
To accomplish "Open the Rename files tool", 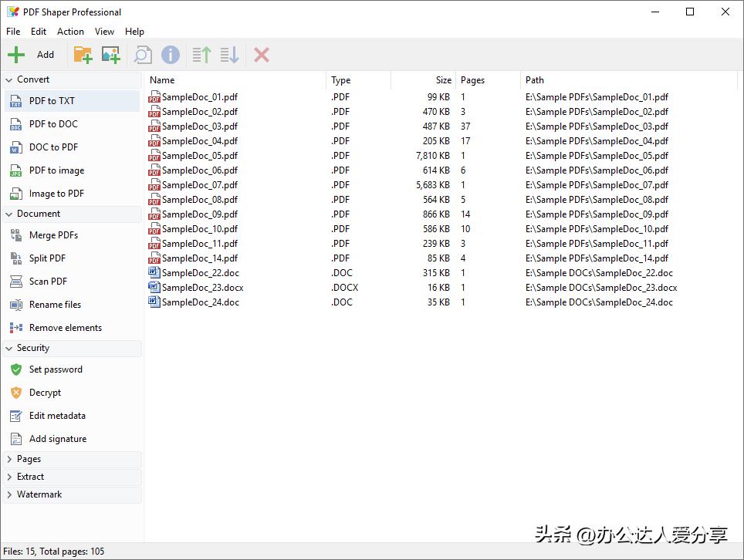I will pos(72,305).
